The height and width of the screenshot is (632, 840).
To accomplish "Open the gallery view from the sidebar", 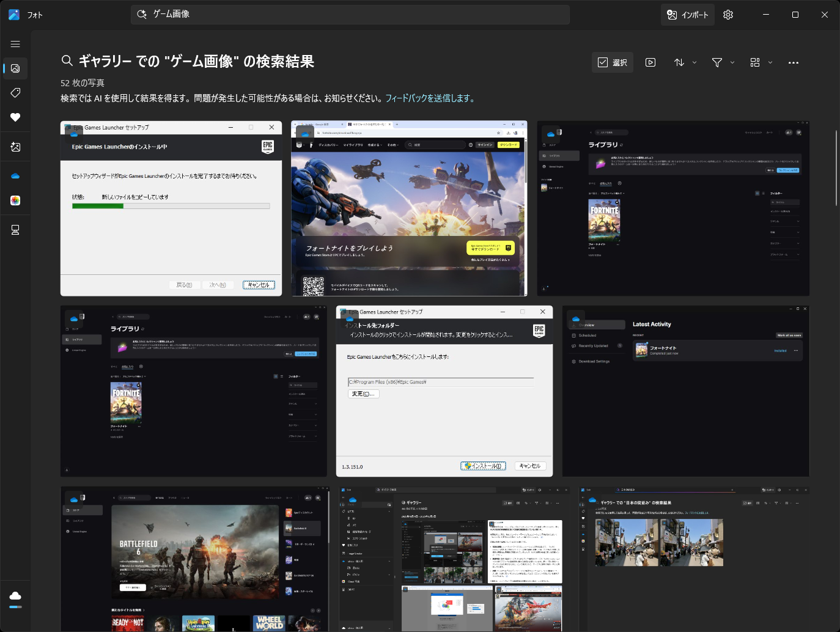I will [15, 68].
